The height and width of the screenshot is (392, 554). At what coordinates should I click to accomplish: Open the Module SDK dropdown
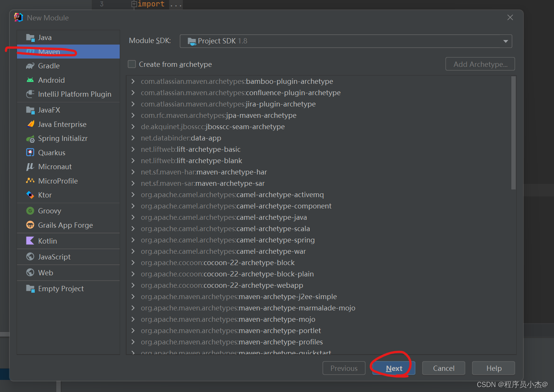pos(346,41)
